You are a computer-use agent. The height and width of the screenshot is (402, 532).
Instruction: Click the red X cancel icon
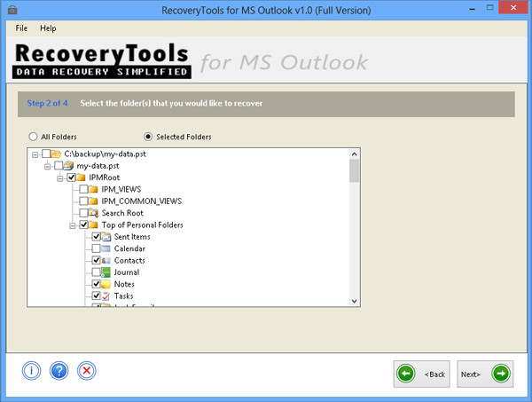point(87,370)
